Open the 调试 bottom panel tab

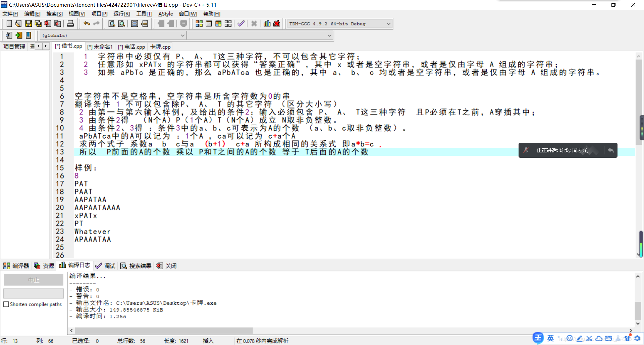coord(105,266)
